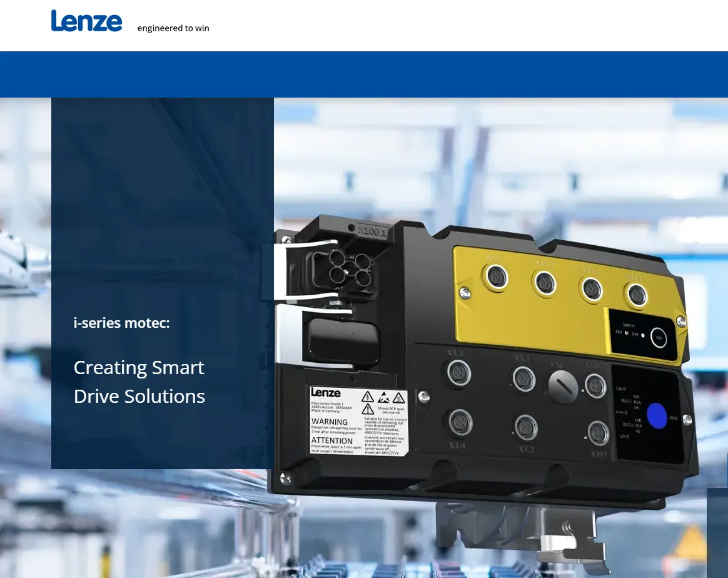
Task: Click the ATTENTION text on the device label
Action: pyautogui.click(x=332, y=440)
